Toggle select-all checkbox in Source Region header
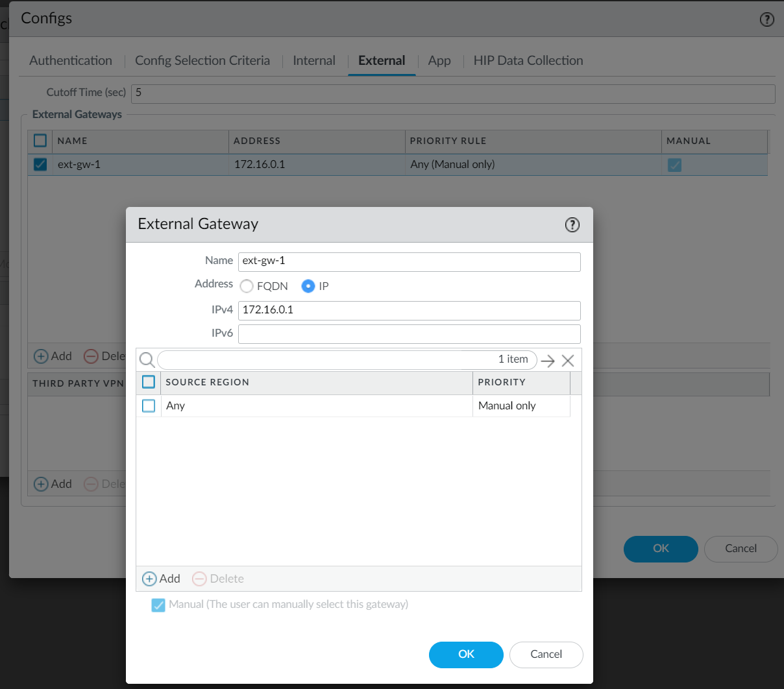Screen dimensions: 784x689 (x=149, y=382)
